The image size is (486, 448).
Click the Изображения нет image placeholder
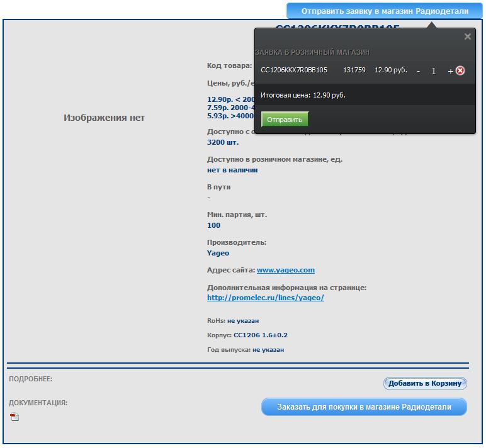104,118
